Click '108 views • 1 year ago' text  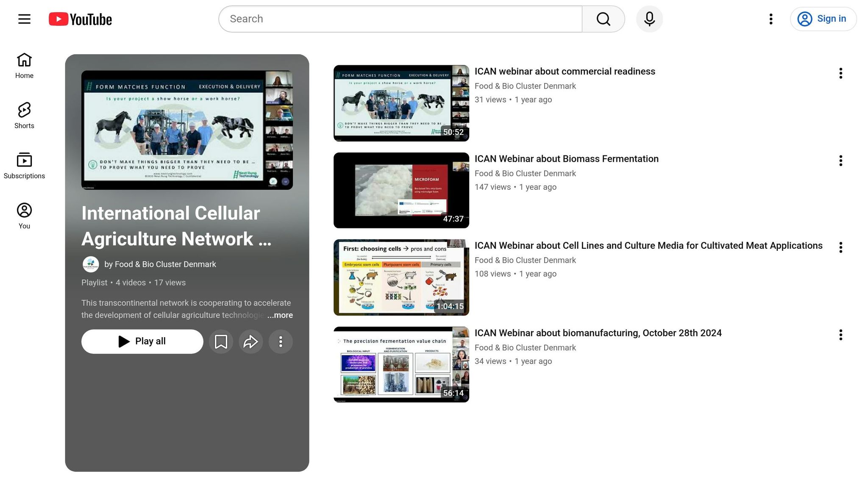coord(515,274)
